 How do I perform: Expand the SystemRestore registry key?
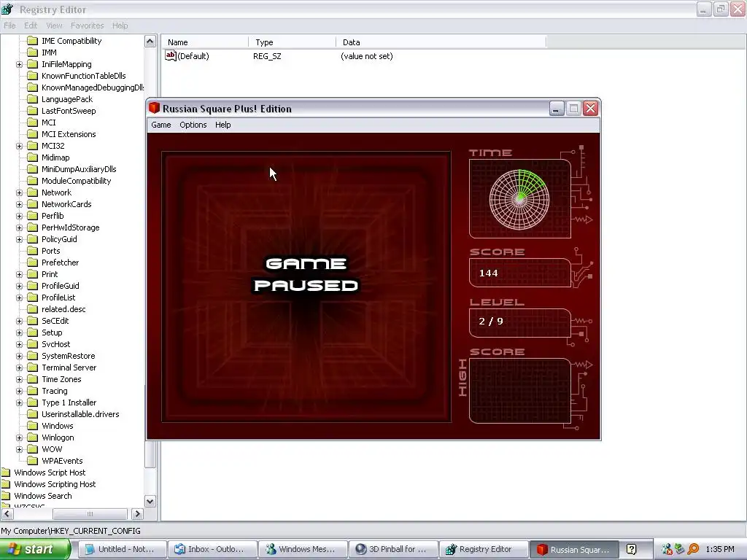(19, 356)
